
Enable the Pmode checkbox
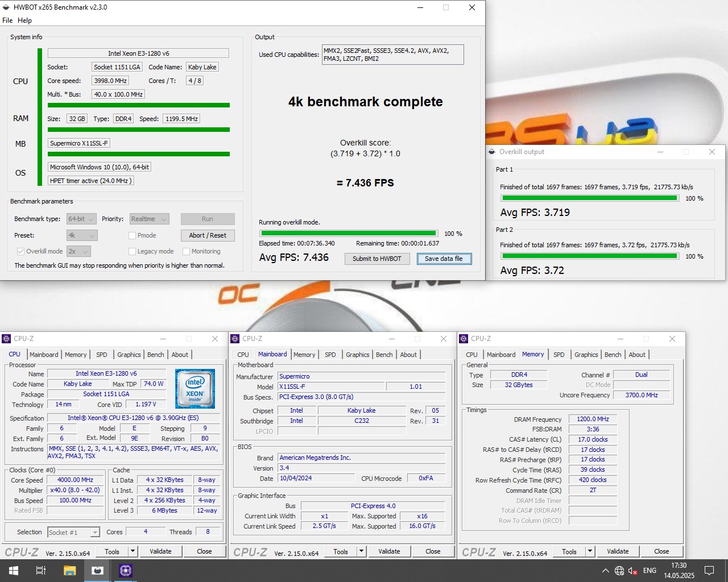pos(132,235)
